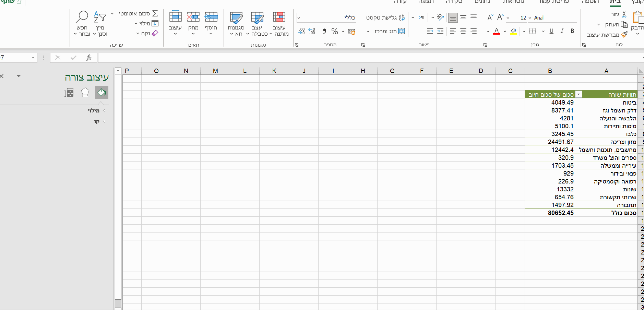Open the number format dropdown (כללי)
The height and width of the screenshot is (310, 644).
[299, 18]
